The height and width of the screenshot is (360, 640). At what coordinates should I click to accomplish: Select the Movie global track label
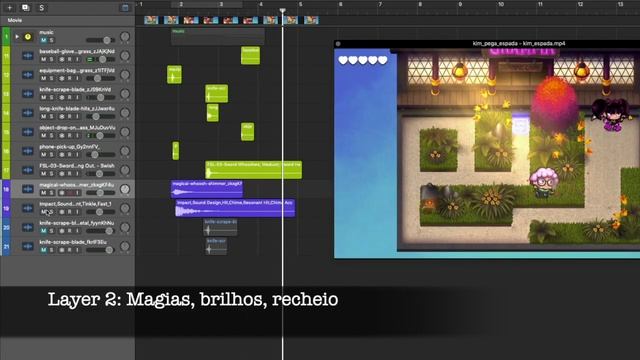[x=15, y=20]
